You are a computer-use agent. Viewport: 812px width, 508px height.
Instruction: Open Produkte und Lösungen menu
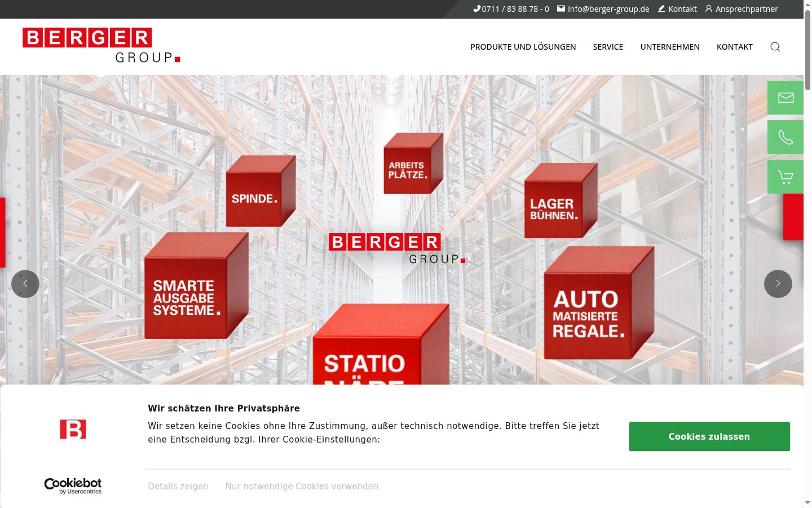[x=523, y=47]
